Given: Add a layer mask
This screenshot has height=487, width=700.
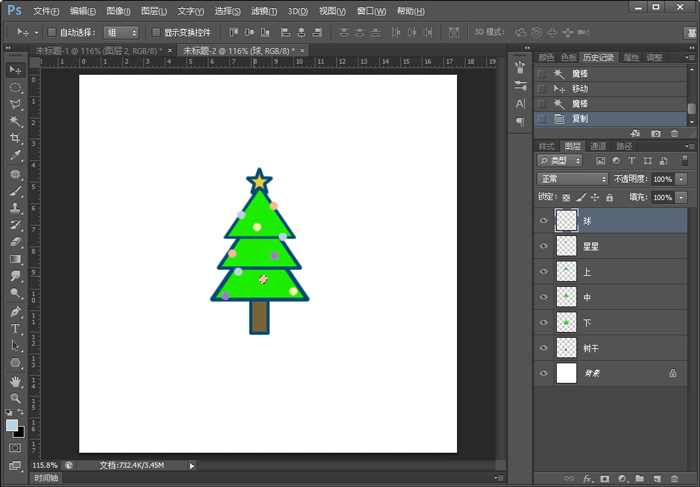Looking at the screenshot, I should [604, 479].
